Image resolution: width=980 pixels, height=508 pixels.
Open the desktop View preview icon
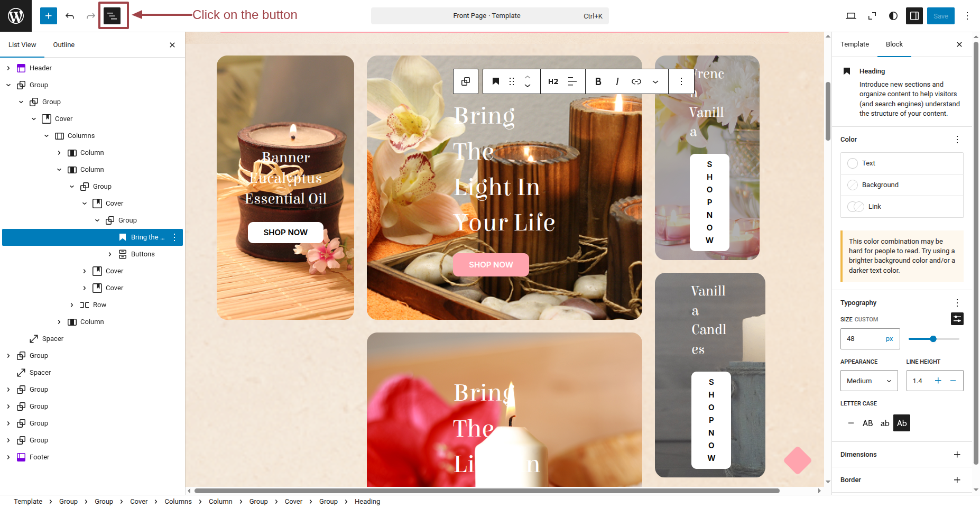tap(851, 16)
